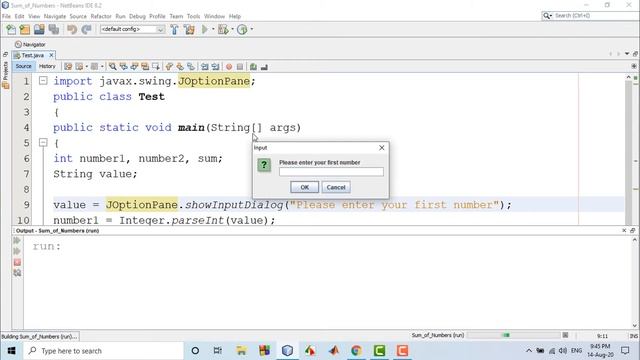Cancel the running task in status bar
This screenshot has height=360, width=640.
(x=565, y=335)
